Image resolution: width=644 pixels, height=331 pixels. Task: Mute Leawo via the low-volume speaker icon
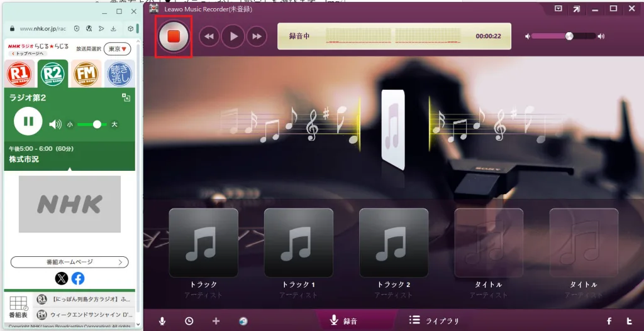pyautogui.click(x=528, y=36)
